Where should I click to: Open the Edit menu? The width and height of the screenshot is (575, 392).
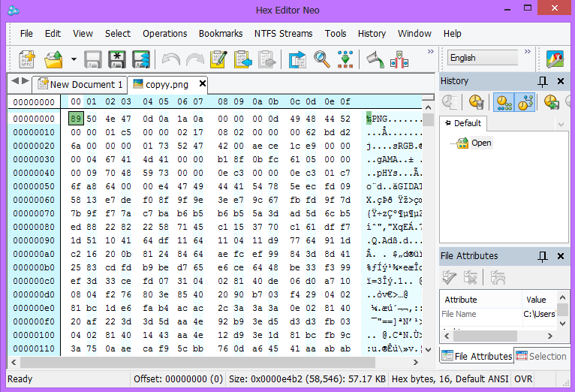pos(53,33)
